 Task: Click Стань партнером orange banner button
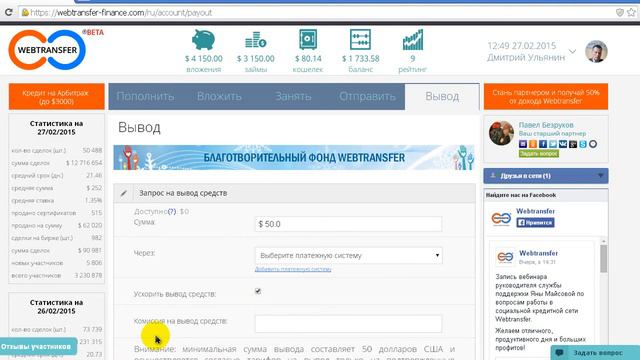pyautogui.click(x=546, y=97)
